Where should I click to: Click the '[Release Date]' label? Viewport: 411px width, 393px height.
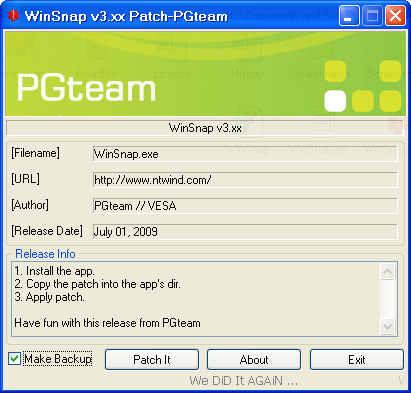coord(47,231)
